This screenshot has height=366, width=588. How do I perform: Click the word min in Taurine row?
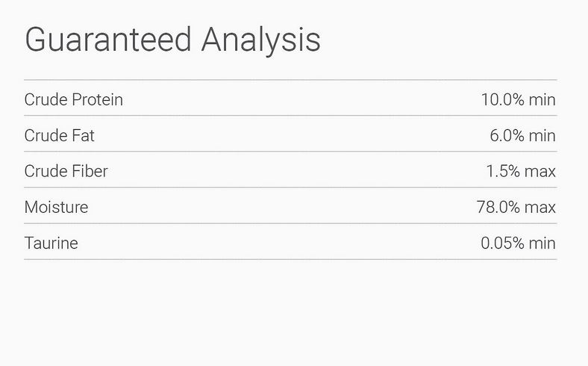click(x=542, y=243)
